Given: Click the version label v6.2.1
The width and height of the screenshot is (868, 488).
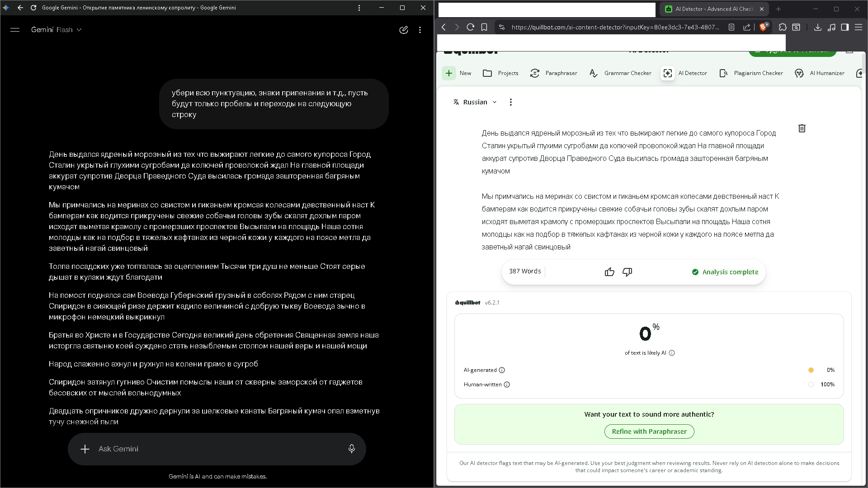Looking at the screenshot, I should point(492,303).
